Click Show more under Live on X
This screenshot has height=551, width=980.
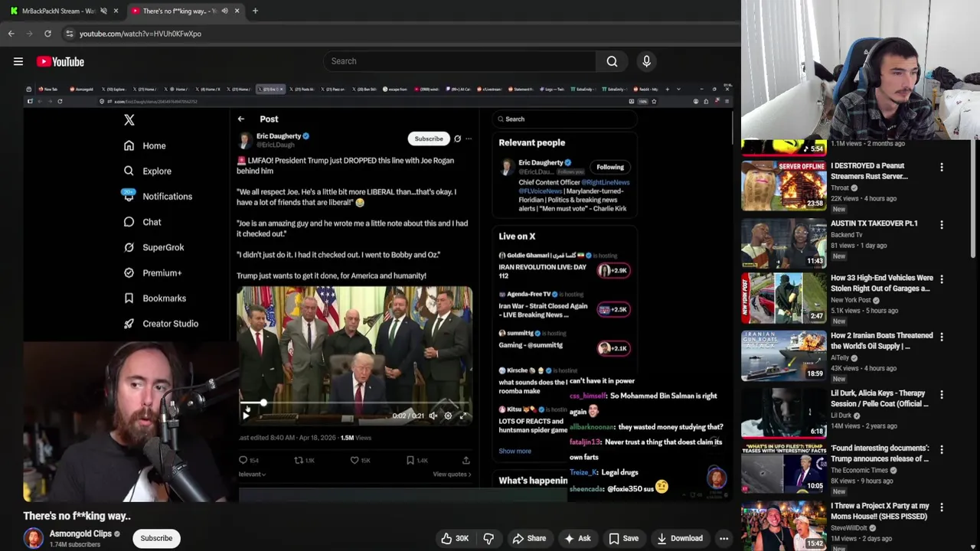click(x=514, y=451)
